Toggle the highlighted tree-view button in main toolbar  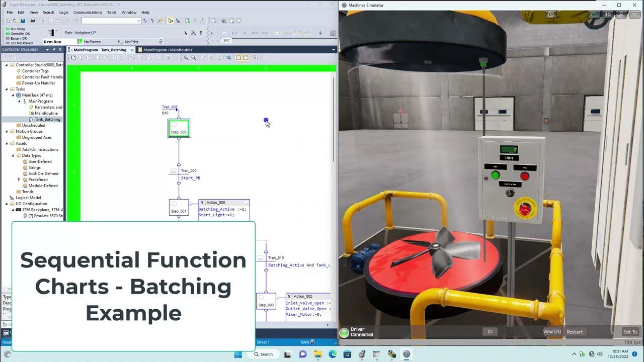pos(171,21)
